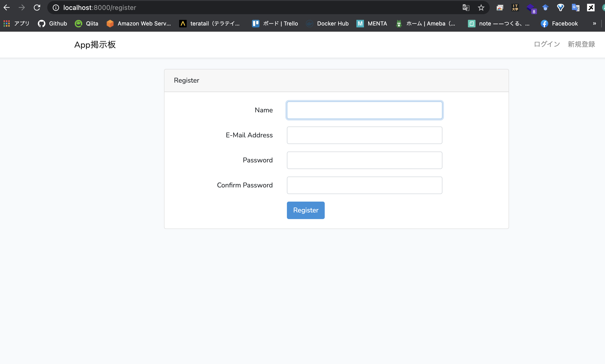This screenshot has width=605, height=364.
Task: Open the Github bookmark
Action: [x=52, y=24]
